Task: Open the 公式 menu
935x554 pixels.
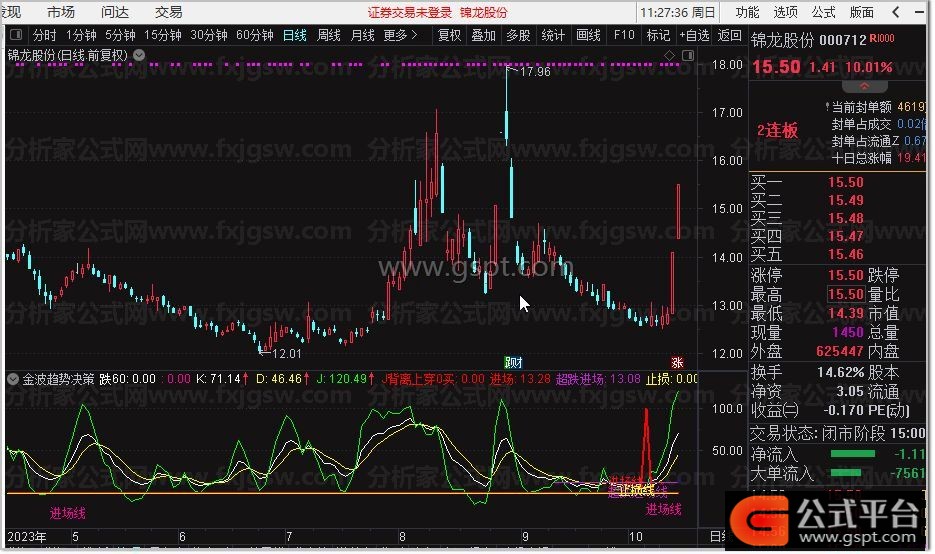Action: pyautogui.click(x=823, y=12)
